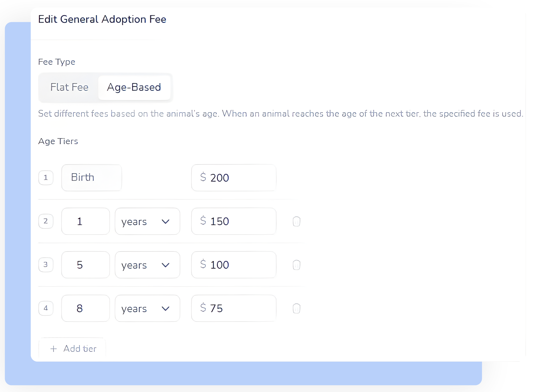Viewport: 533px width, 392px height.
Task: Click the Birth age field
Action: (92, 178)
